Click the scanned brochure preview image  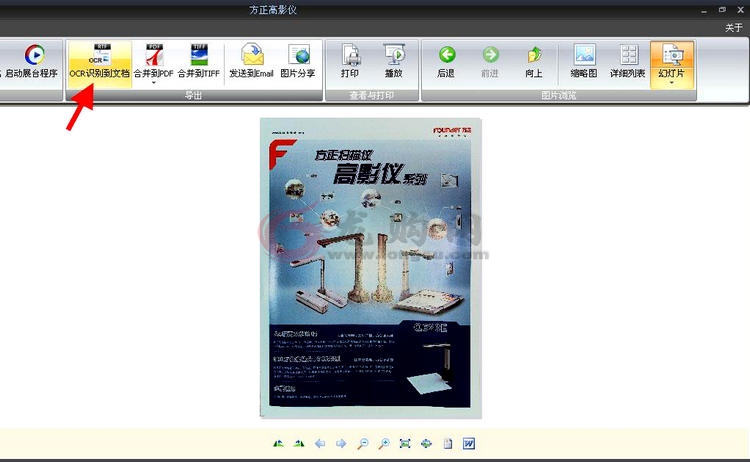(371, 268)
